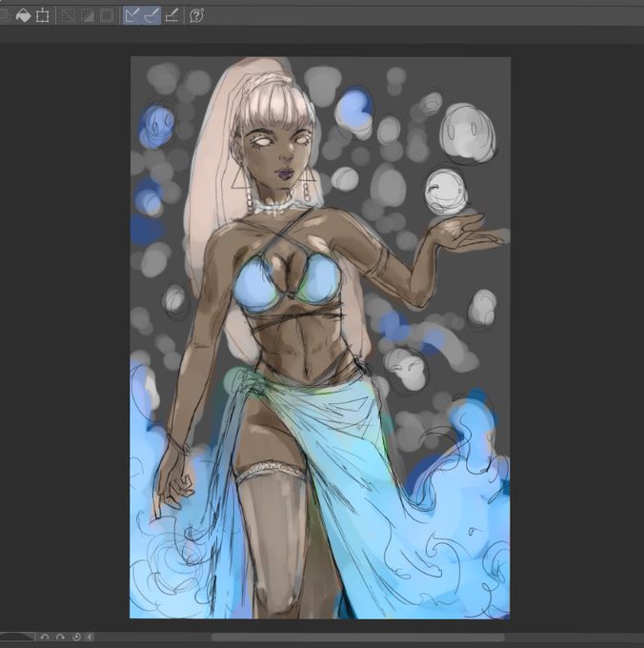Viewport: 644px width, 648px height.
Task: Click the horizontal canvas scrollbar
Action: click(358, 638)
